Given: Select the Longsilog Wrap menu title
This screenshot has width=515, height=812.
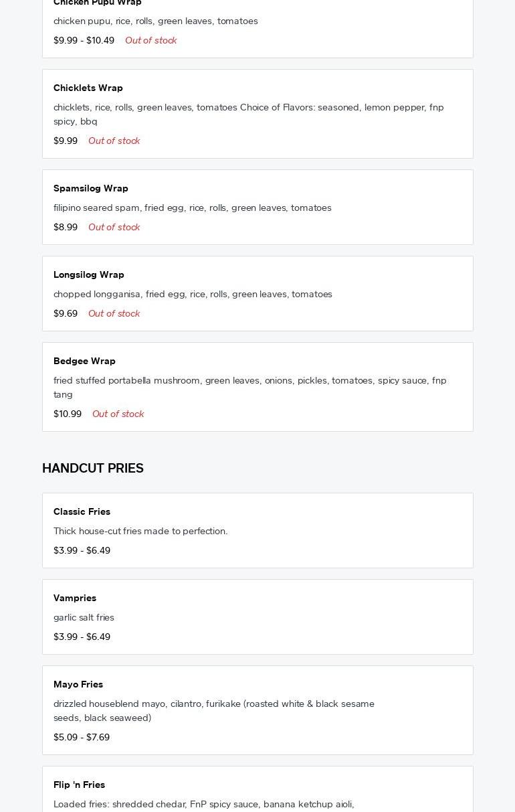Looking at the screenshot, I should coord(88,274).
